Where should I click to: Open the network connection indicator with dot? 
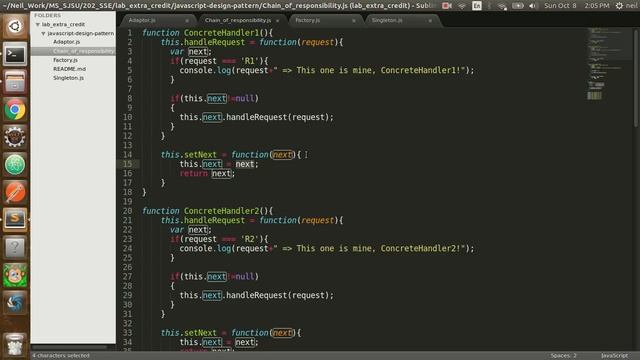(502, 6)
